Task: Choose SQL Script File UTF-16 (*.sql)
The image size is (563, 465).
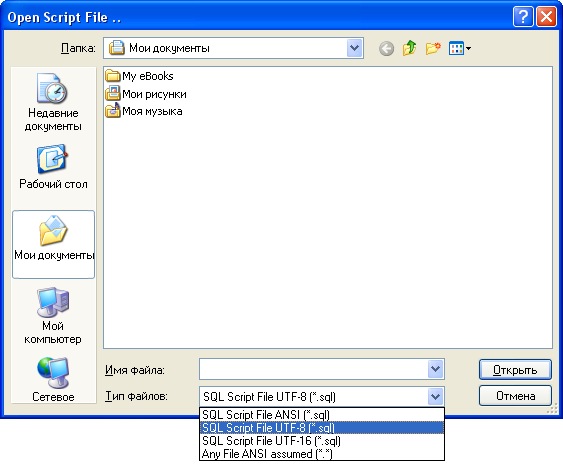Action: (322, 441)
